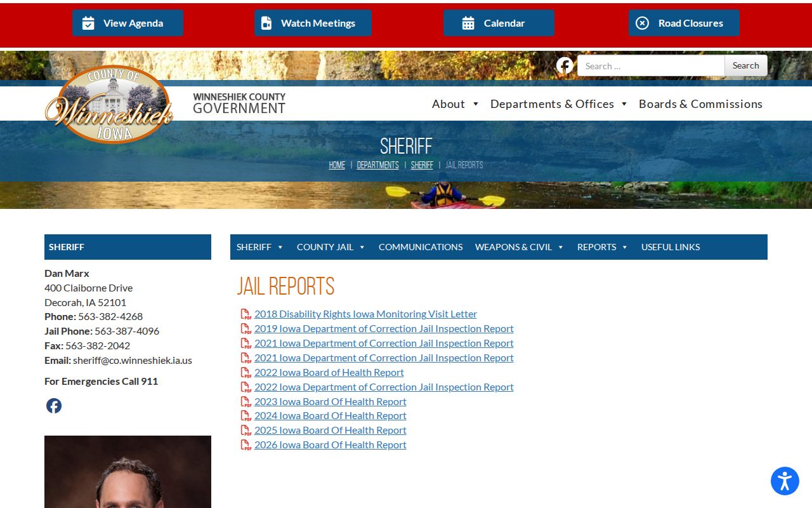Click PDF icon for 2026 Board Of Health Report
This screenshot has height=508, width=812.
coord(246,445)
